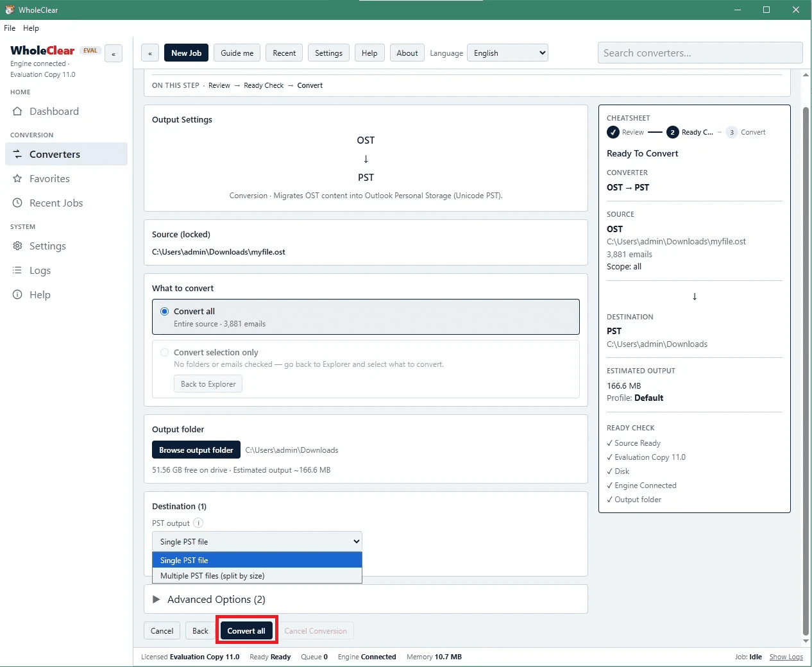The height and width of the screenshot is (667, 812).
Task: Click the vertical scrollbar thumb
Action: [x=806, y=370]
